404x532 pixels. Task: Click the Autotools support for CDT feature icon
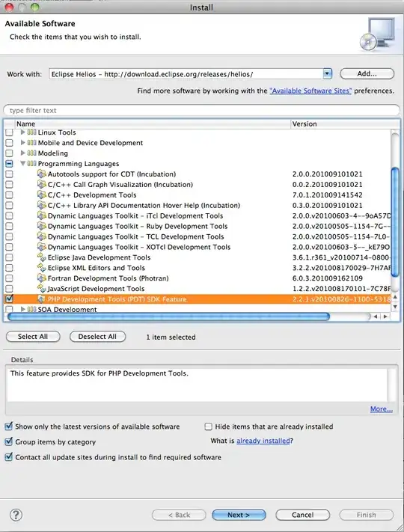point(42,174)
